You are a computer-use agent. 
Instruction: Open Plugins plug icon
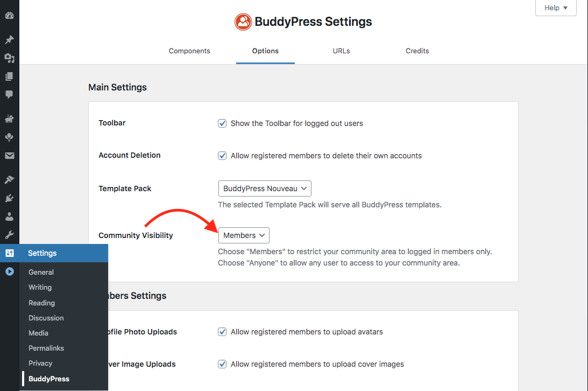[x=9, y=198]
